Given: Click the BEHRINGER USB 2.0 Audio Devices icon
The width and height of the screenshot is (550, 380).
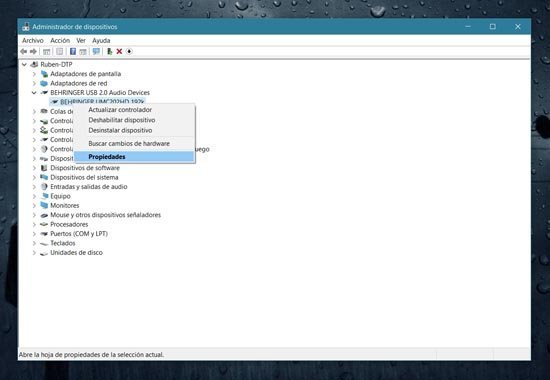Looking at the screenshot, I should click(44, 93).
